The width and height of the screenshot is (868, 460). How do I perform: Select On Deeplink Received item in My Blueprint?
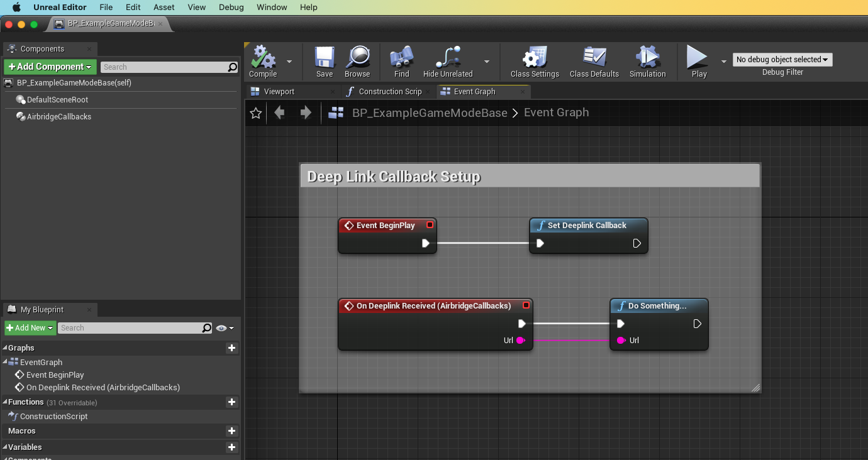pos(103,388)
